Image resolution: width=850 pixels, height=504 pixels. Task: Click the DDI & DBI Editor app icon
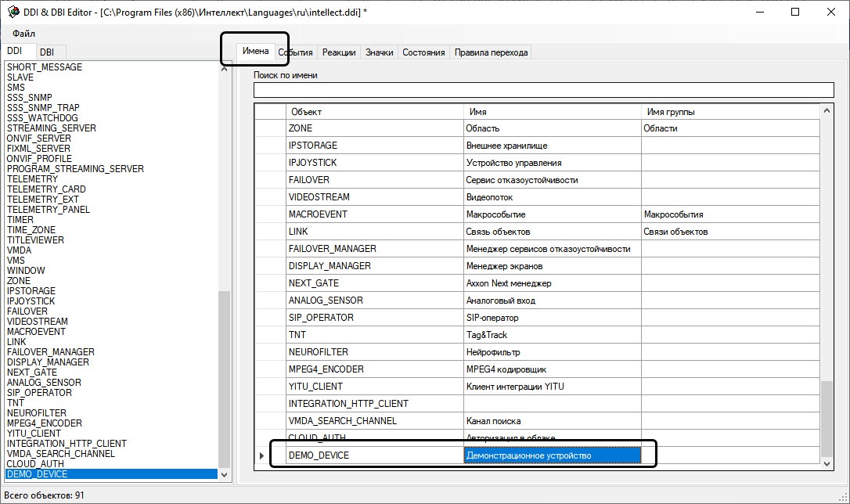[12, 13]
